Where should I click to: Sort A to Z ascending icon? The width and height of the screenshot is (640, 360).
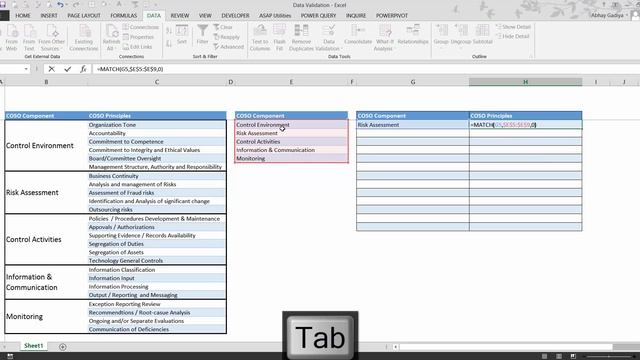(x=169, y=30)
